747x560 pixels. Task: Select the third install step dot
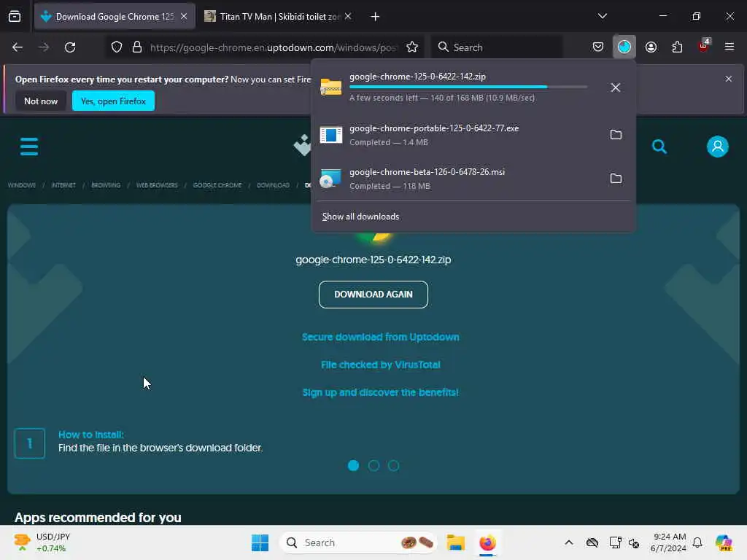[393, 465]
